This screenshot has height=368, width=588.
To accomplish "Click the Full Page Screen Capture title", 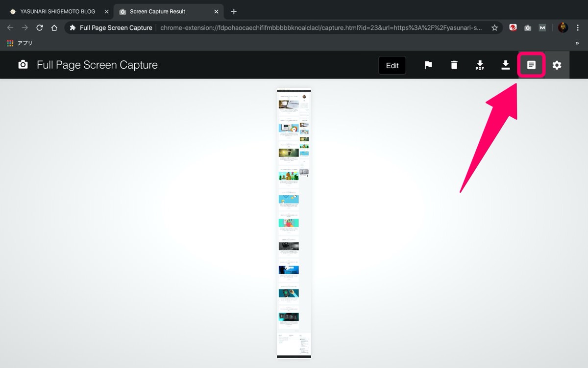I will click(97, 65).
